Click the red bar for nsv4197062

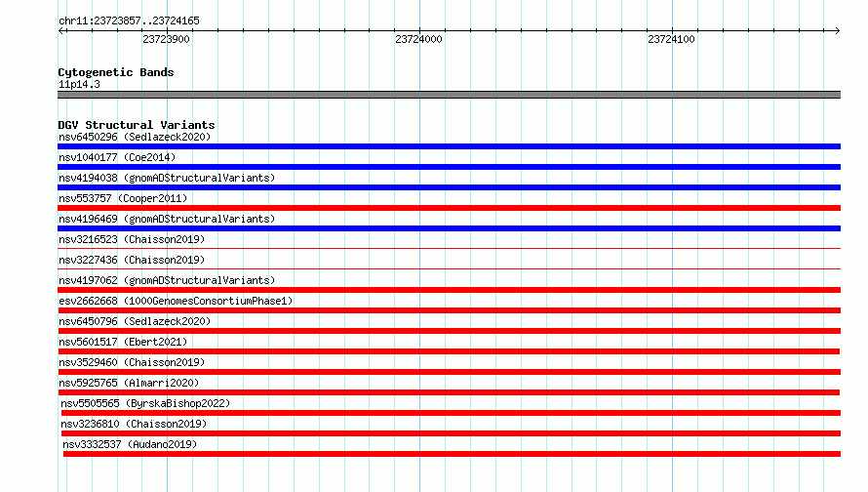click(x=449, y=290)
